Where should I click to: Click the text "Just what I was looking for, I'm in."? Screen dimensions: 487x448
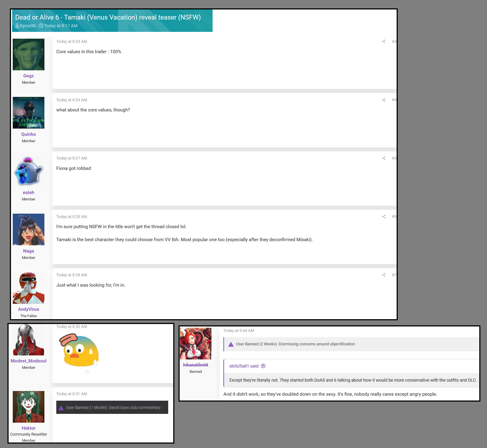(x=91, y=285)
